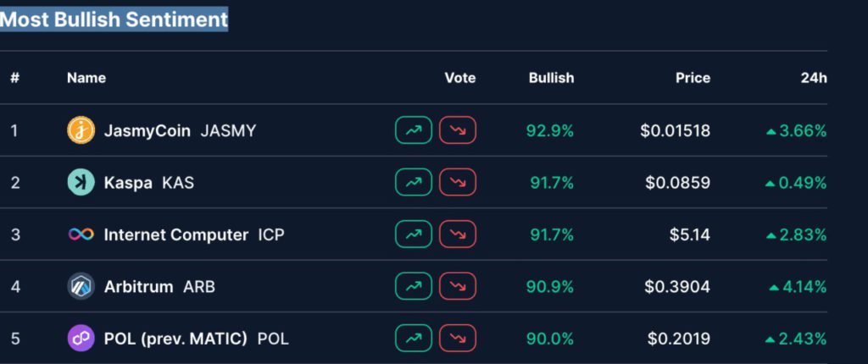868x364 pixels.
Task: Click the POL purple coin logo
Action: click(81, 339)
